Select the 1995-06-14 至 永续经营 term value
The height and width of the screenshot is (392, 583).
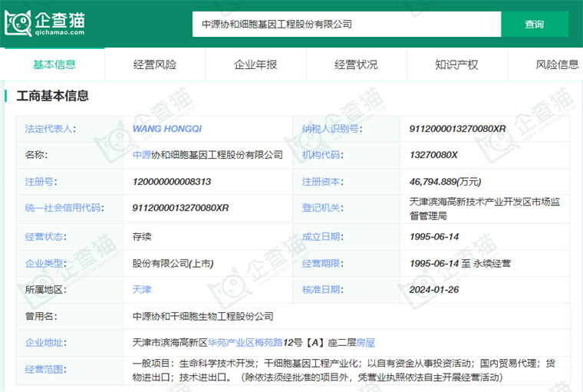(x=460, y=263)
